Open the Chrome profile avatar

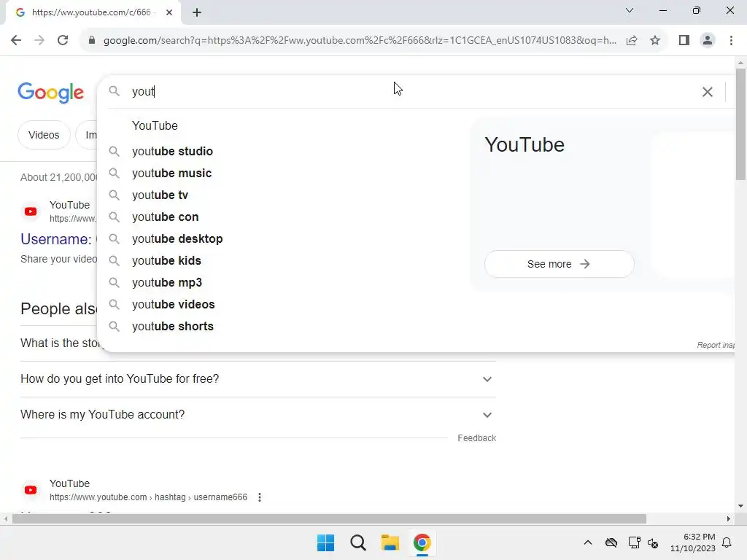(708, 40)
